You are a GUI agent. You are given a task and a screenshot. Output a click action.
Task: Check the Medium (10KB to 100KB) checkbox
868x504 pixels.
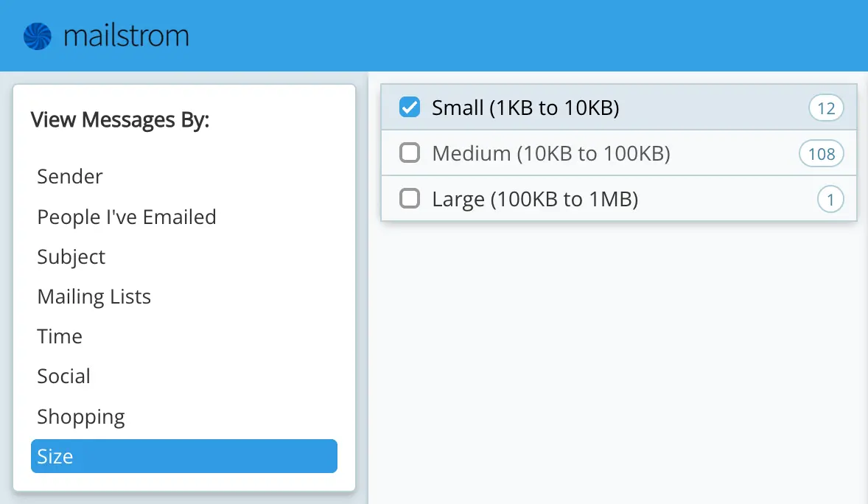click(x=409, y=153)
